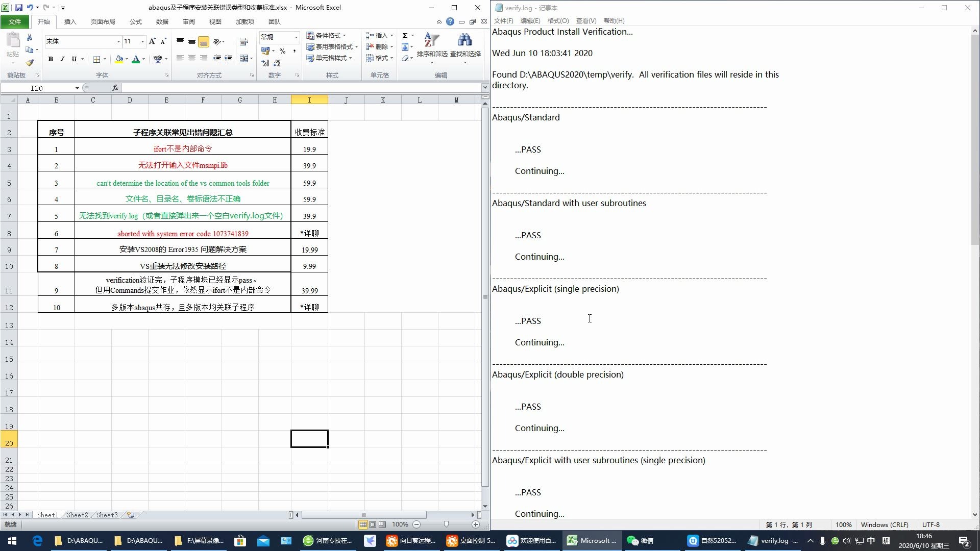Click the phonetic guide wén icon
Image resolution: width=980 pixels, height=551 pixels.
158,59
